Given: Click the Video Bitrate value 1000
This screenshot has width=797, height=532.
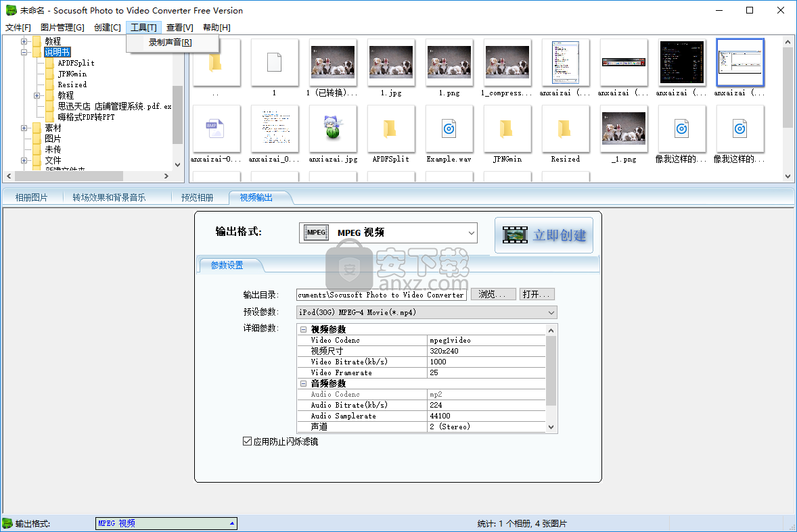Looking at the screenshot, I should coord(486,362).
